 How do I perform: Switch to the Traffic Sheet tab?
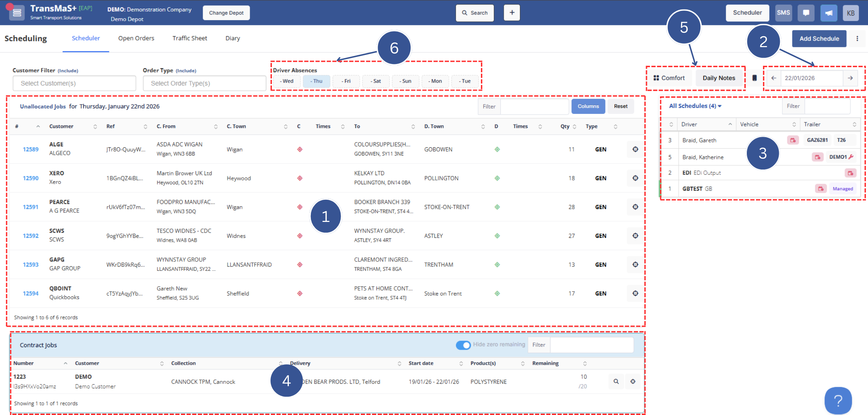tap(189, 38)
